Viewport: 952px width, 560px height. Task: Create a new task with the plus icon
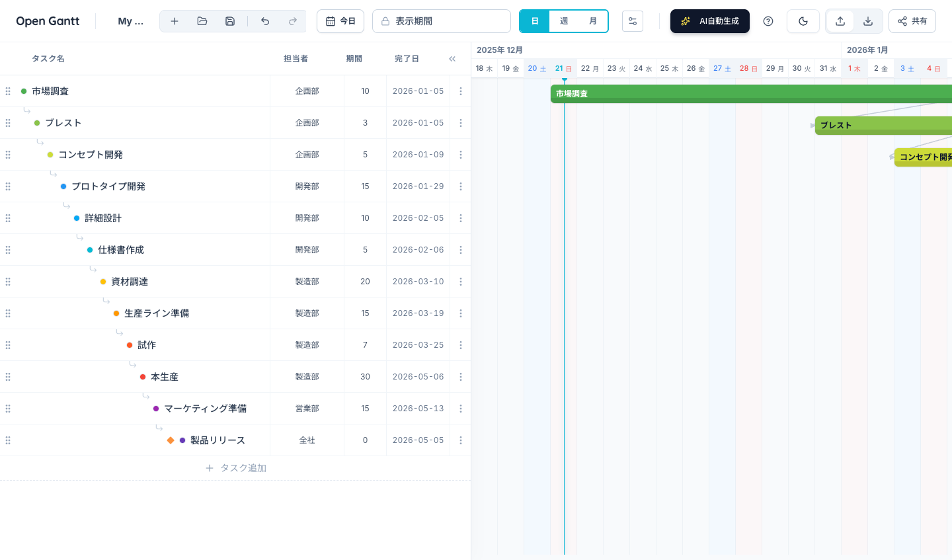[x=175, y=20]
